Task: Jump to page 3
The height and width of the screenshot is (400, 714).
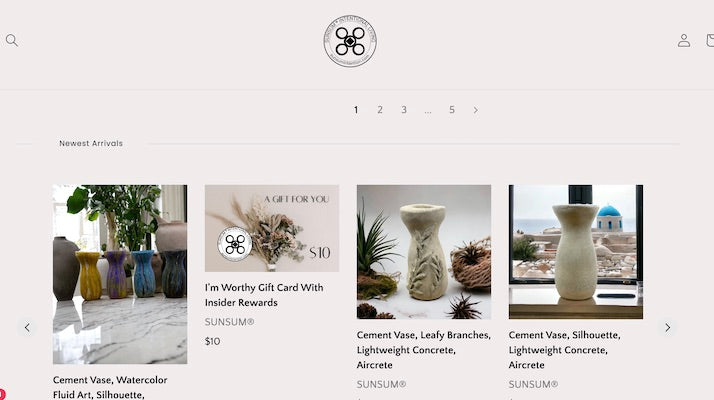Action: [404, 110]
